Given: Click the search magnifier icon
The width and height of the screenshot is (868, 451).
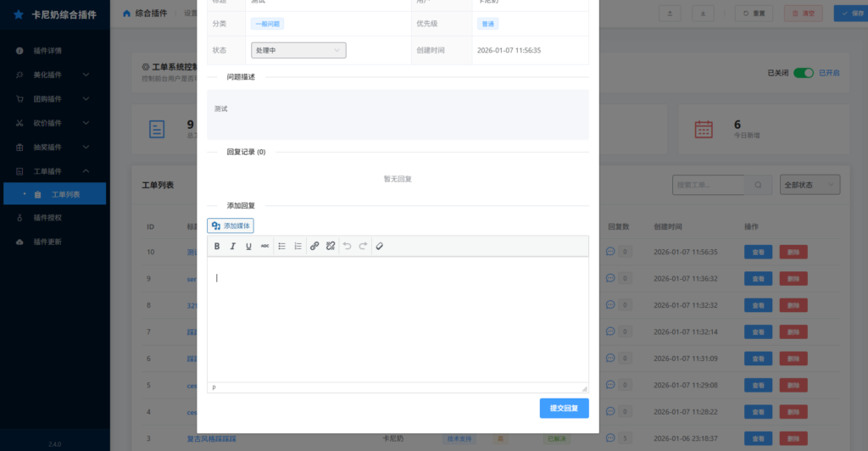Looking at the screenshot, I should coord(758,185).
